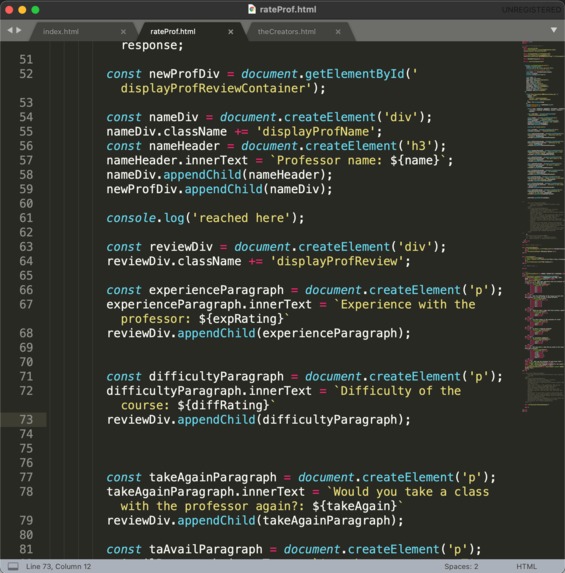
Task: Click line number 61 in gutter
Action: tap(26, 218)
